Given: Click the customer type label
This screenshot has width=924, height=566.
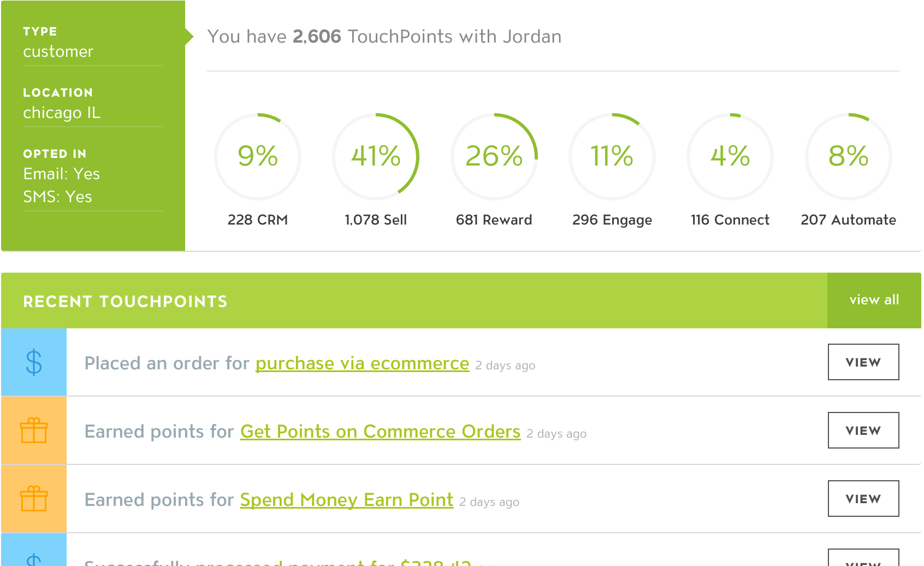Looking at the screenshot, I should 58,51.
